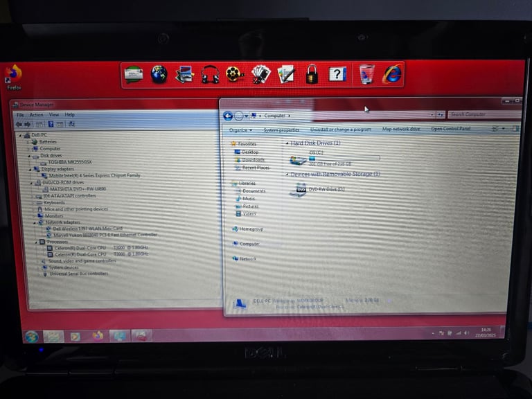532x399 pixels.
Task: Click the globe icon in the dock
Action: click(x=159, y=74)
